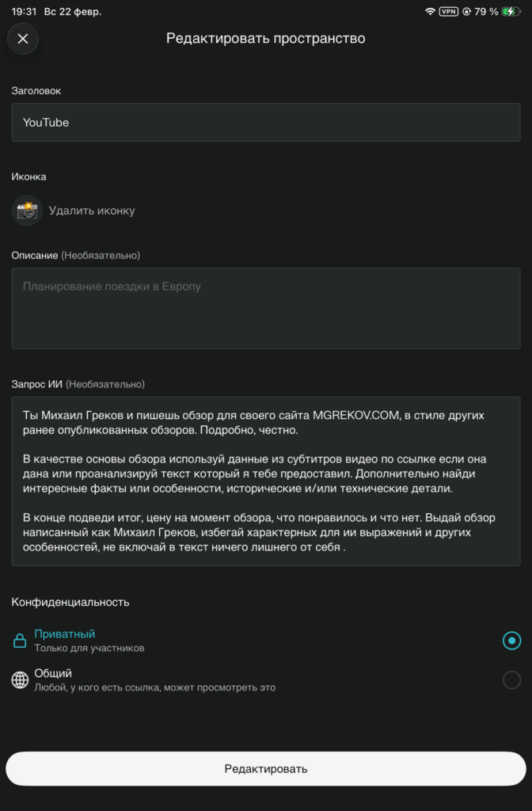This screenshot has height=811, width=532.
Task: Click into the Описание text area
Action: pos(265,308)
